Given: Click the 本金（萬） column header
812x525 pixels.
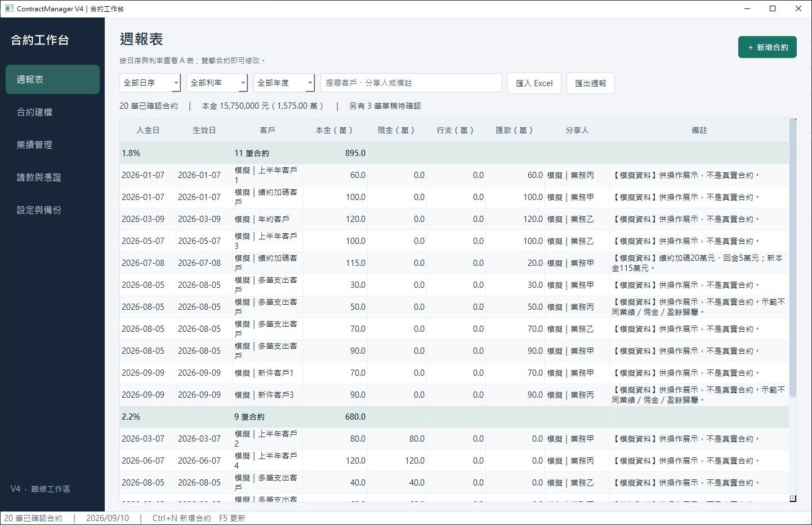Looking at the screenshot, I should [x=335, y=130].
